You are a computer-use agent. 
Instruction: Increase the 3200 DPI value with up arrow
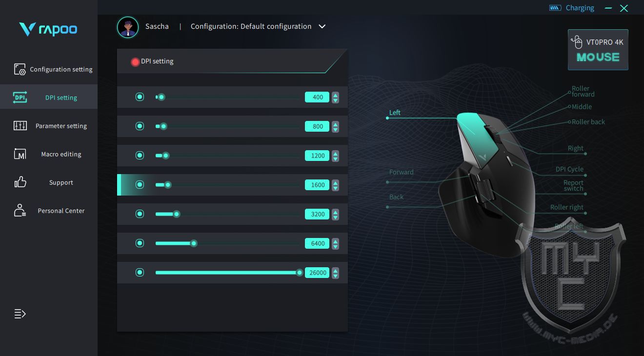[335, 212]
